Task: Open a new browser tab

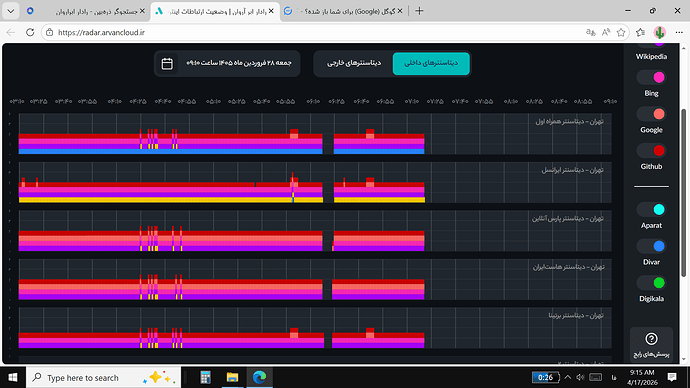Action: [419, 11]
